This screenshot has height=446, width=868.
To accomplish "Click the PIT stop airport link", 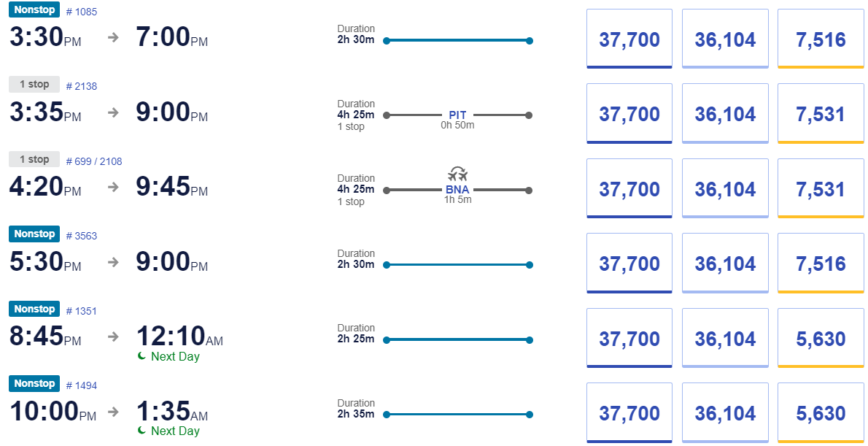I will pyautogui.click(x=457, y=115).
